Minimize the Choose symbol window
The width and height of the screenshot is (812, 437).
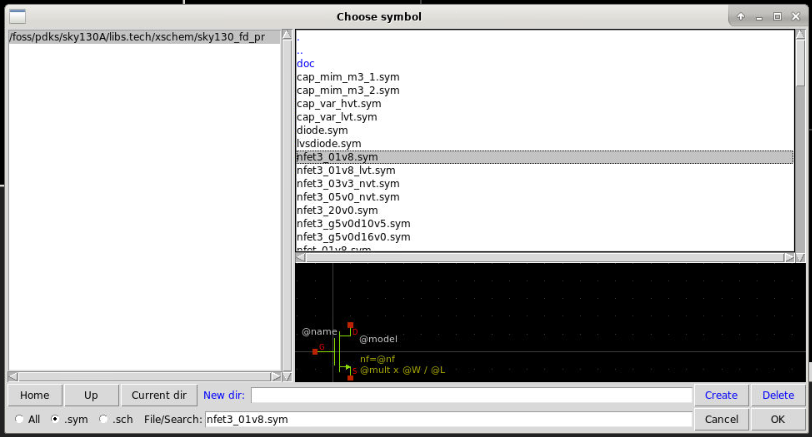pyautogui.click(x=759, y=17)
